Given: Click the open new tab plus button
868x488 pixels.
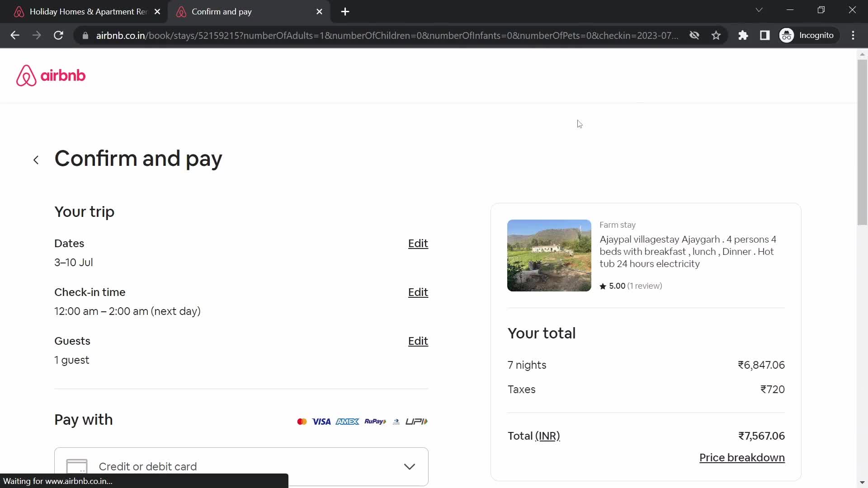Looking at the screenshot, I should [x=345, y=11].
